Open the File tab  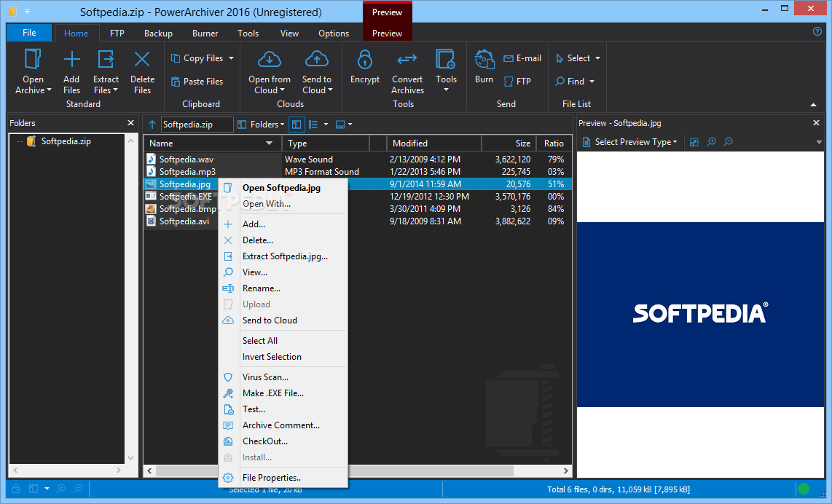(x=29, y=32)
